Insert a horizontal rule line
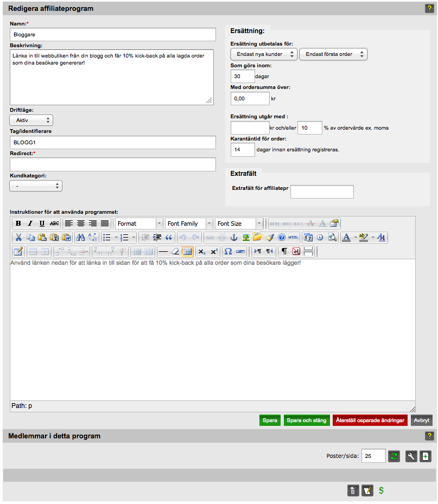 163,252
